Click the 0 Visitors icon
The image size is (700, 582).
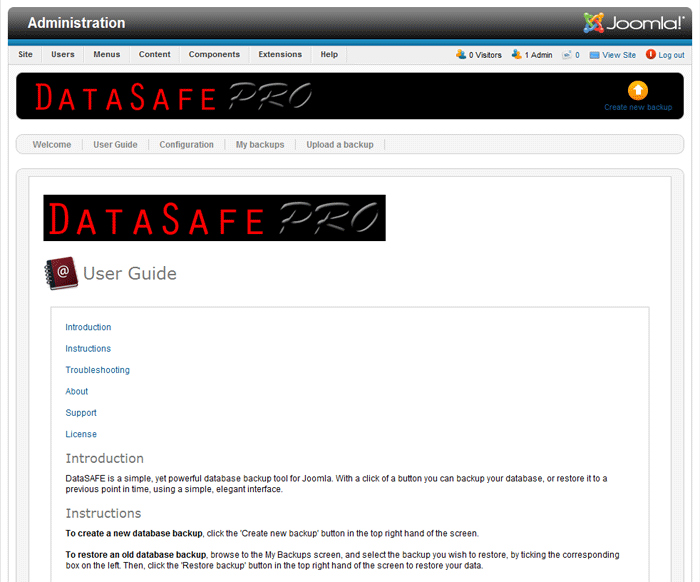tap(461, 54)
